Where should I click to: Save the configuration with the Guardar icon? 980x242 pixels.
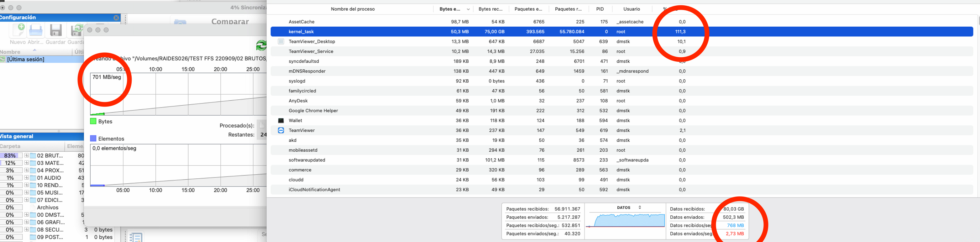pos(56,30)
